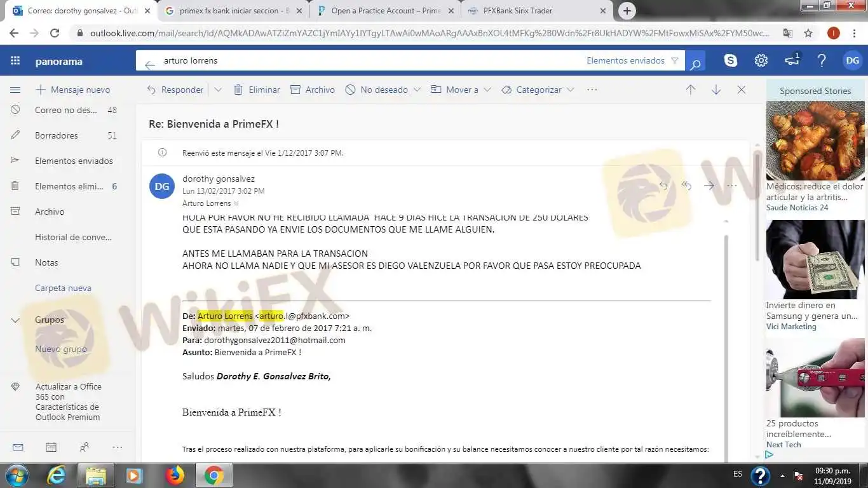868x488 pixels.
Task: Open the Office app launcher grid
Action: point(15,61)
